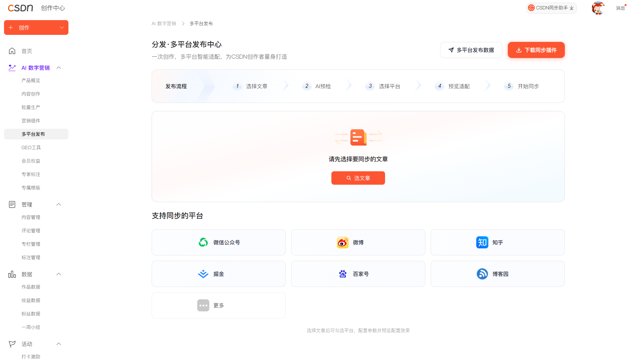Open the user avatar menu
This screenshot has height=362, width=644.
coord(598,8)
